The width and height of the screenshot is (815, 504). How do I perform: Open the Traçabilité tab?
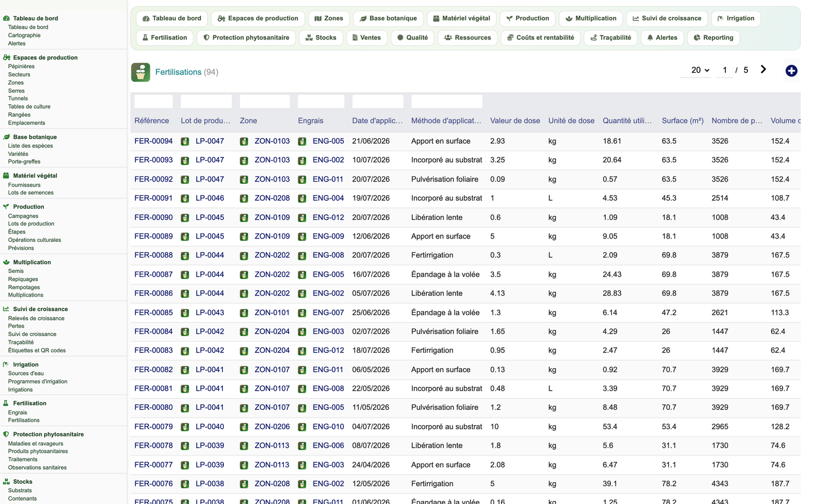coord(610,38)
